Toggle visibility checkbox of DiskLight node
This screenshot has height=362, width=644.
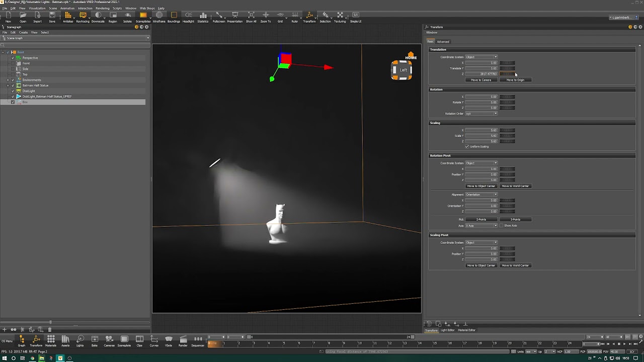click(x=13, y=91)
